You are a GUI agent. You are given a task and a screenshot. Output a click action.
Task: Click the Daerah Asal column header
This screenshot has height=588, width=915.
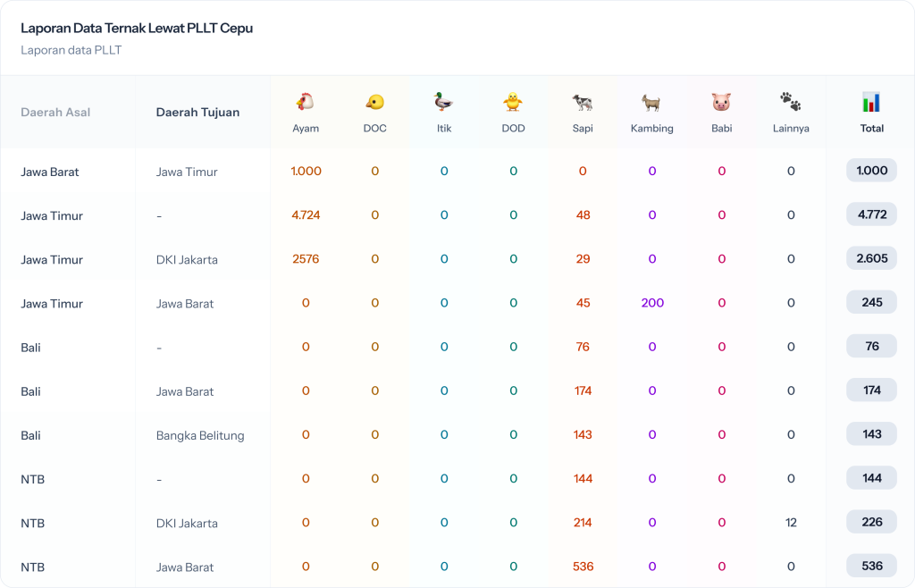55,113
